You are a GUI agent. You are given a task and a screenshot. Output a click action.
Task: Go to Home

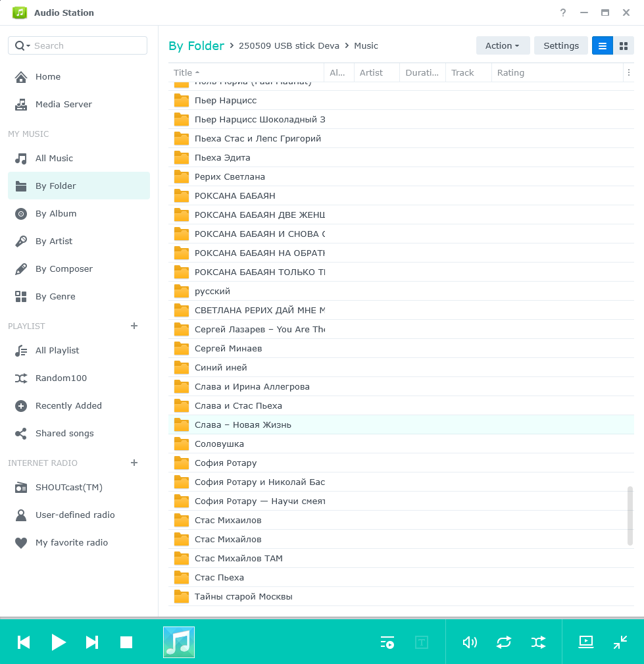(79, 76)
